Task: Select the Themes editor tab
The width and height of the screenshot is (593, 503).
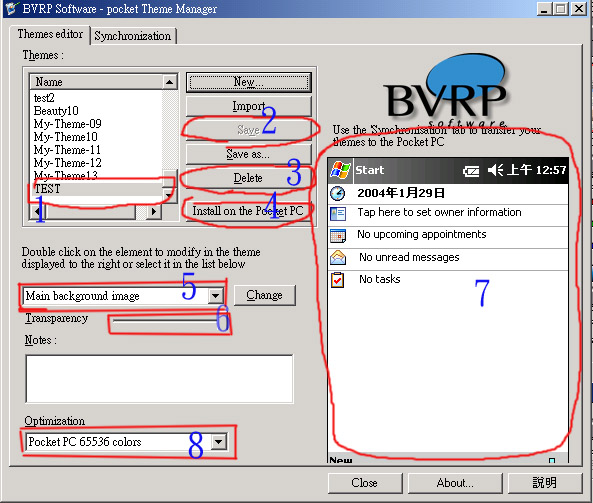Action: (50, 34)
